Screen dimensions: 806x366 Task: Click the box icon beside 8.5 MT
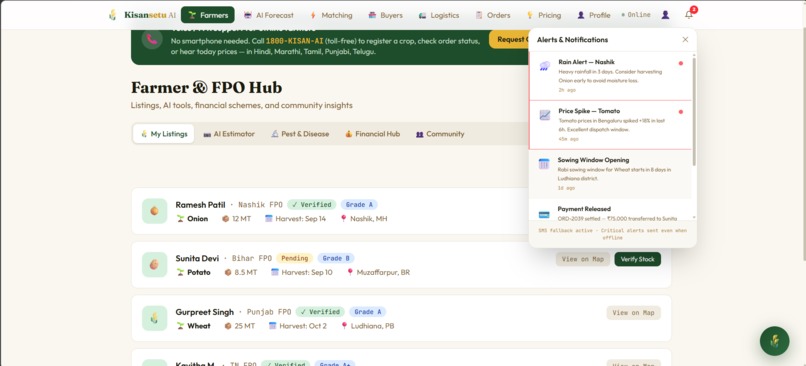point(228,272)
